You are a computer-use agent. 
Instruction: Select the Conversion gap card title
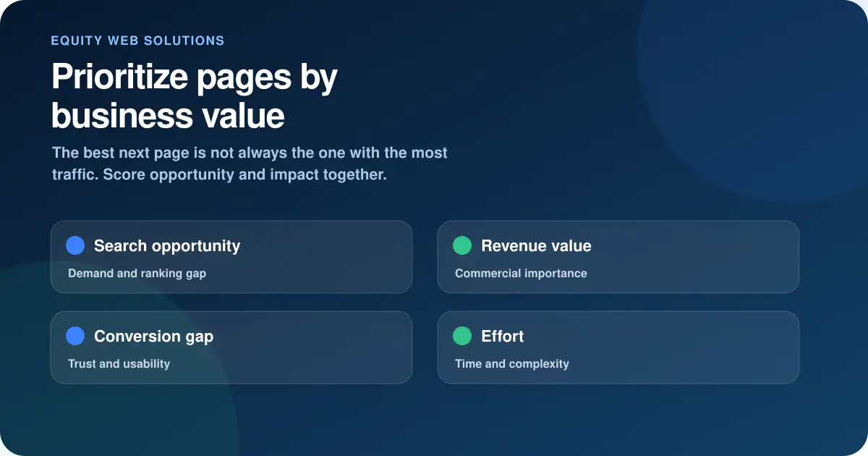point(153,337)
